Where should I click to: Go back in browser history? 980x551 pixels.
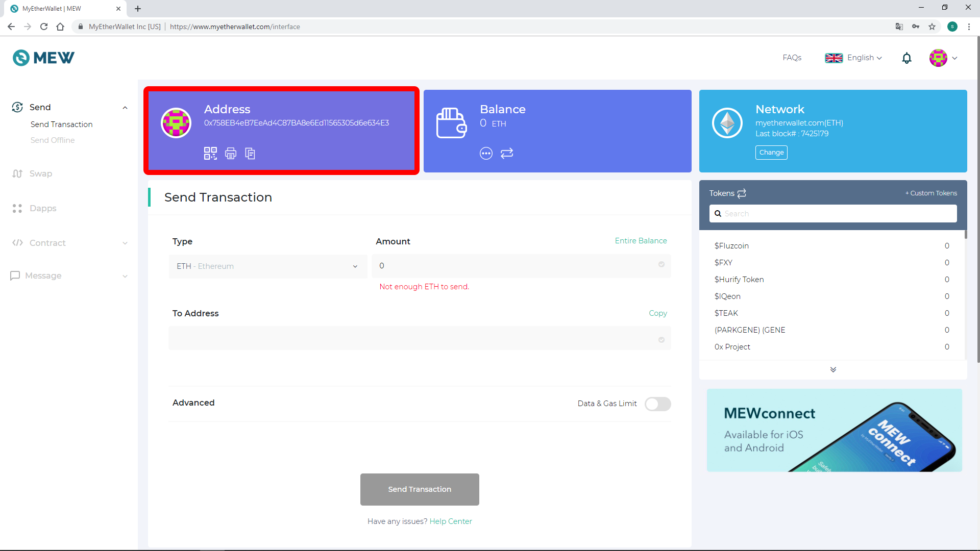11,27
